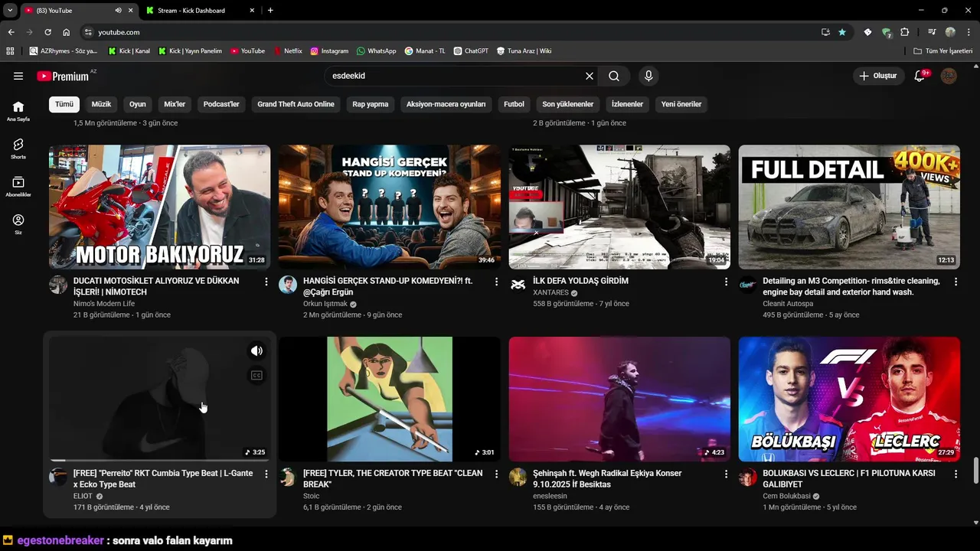Select the Son yüklenenler chip
Screen dimensions: 980x551
coord(568,104)
